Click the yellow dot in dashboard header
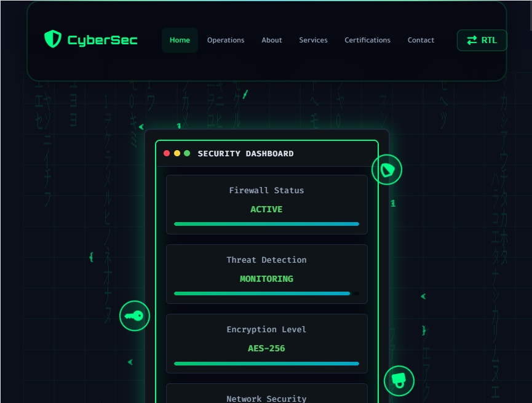The image size is (532, 403). click(177, 153)
